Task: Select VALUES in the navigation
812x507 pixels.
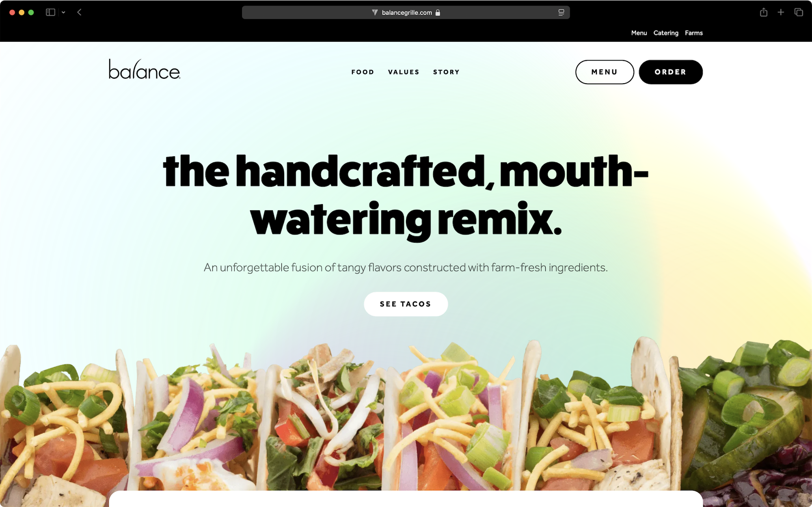Action: pos(404,72)
